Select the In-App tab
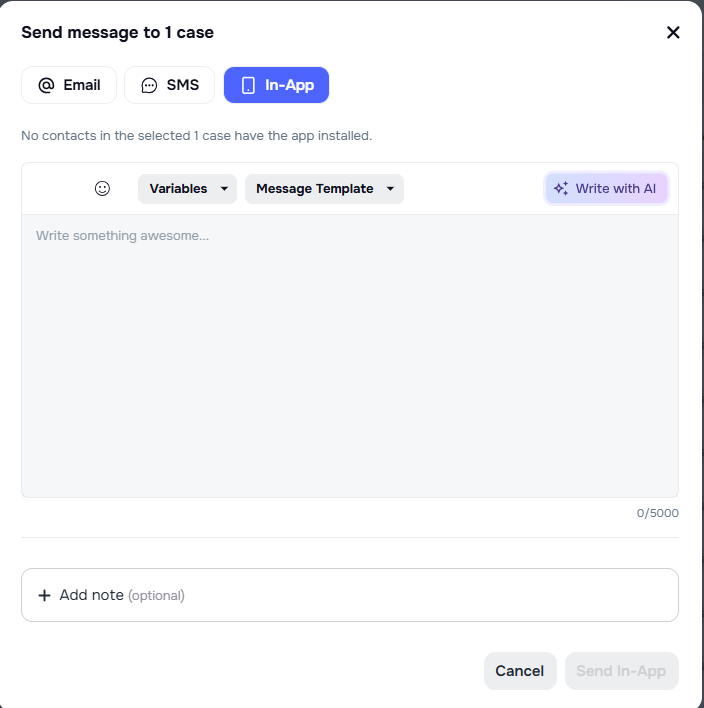Viewport: 704px width, 708px height. click(x=277, y=85)
